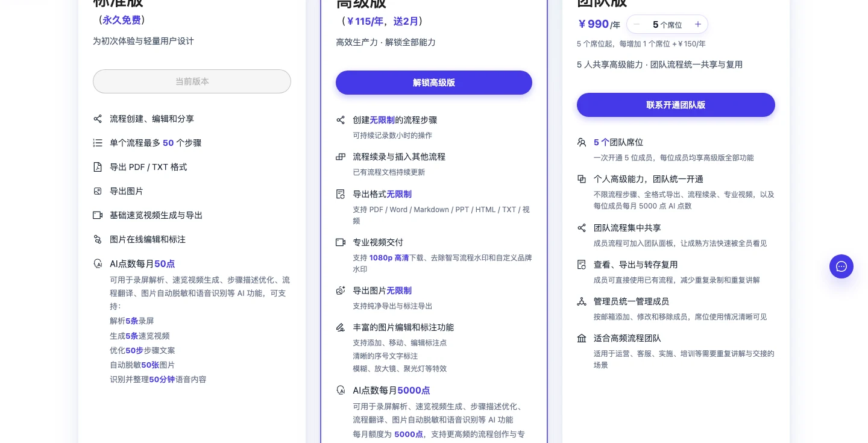Image resolution: width=868 pixels, height=443 pixels.
Task: Click share icon beside 流程创建、编辑和分享
Action: click(x=98, y=119)
